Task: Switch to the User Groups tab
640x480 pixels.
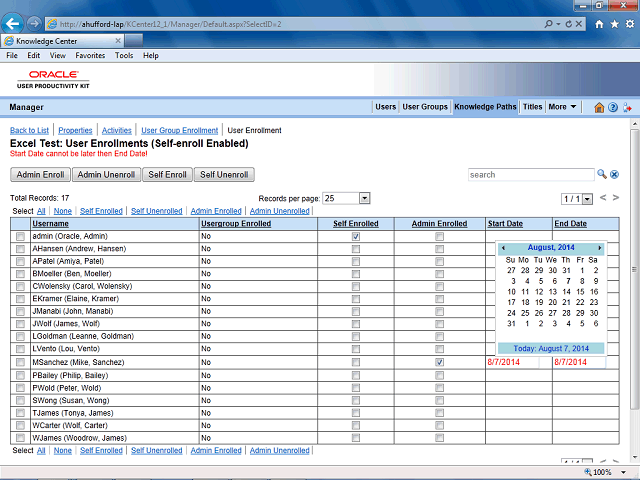Action: click(425, 107)
